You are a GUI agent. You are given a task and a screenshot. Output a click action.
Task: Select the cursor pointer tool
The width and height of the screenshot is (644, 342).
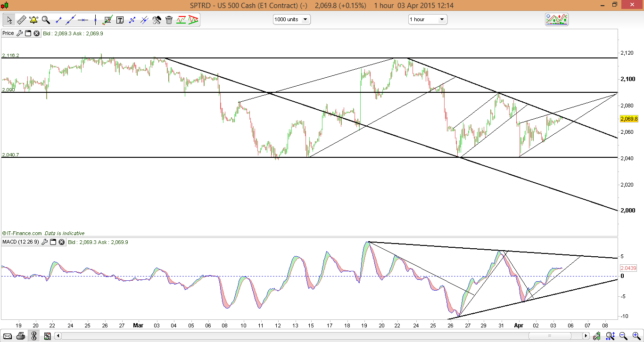click(x=9, y=20)
